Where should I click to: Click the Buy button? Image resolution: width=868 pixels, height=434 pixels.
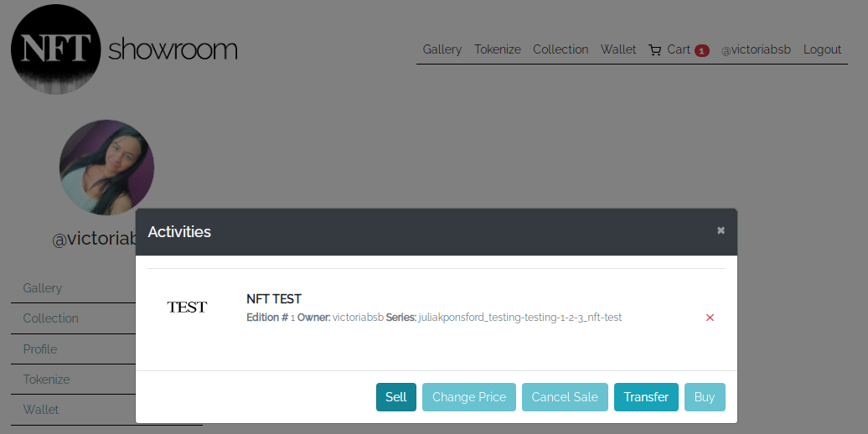(x=705, y=397)
